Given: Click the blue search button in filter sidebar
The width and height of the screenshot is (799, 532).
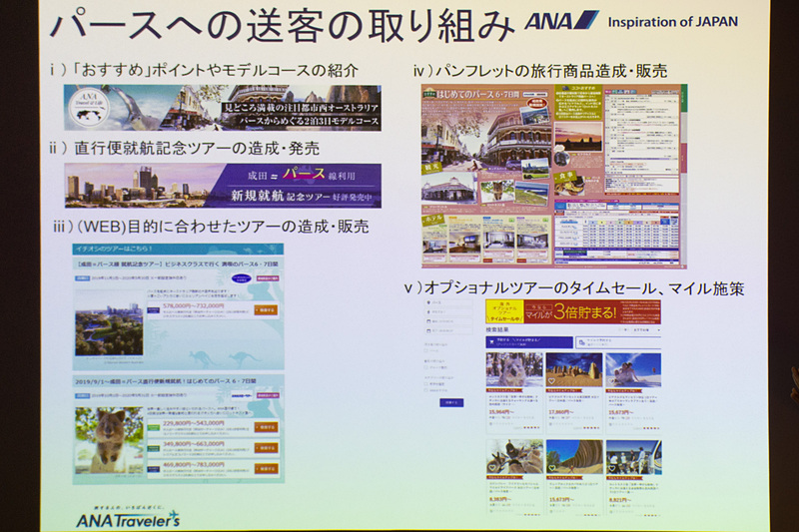Looking at the screenshot, I should click(x=451, y=402).
